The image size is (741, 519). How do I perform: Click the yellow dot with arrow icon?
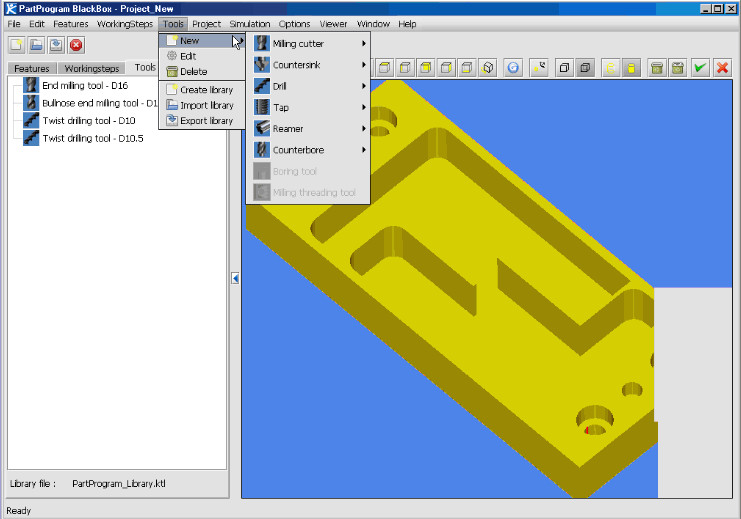click(x=539, y=68)
